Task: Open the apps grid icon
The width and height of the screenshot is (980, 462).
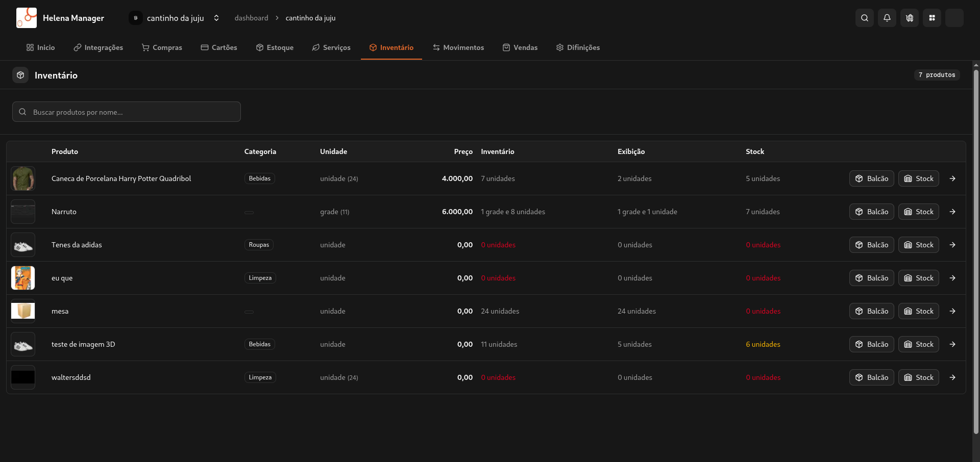Action: coord(932,18)
